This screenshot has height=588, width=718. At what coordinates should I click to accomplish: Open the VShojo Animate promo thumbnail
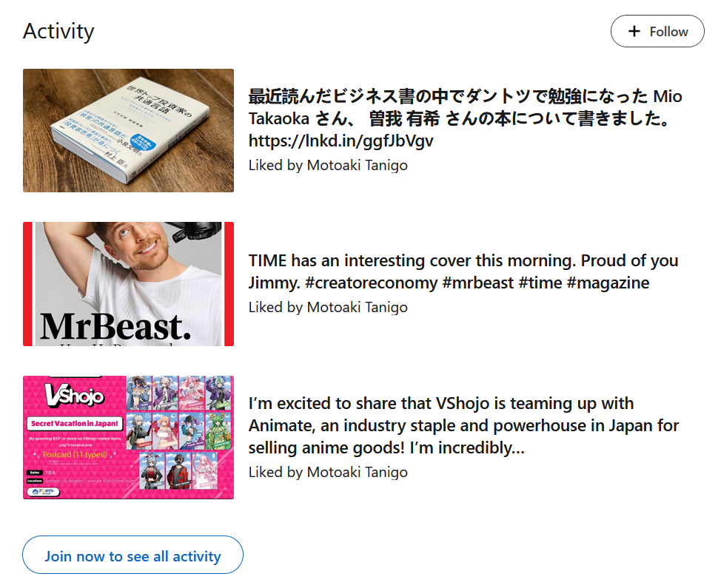coord(128,437)
